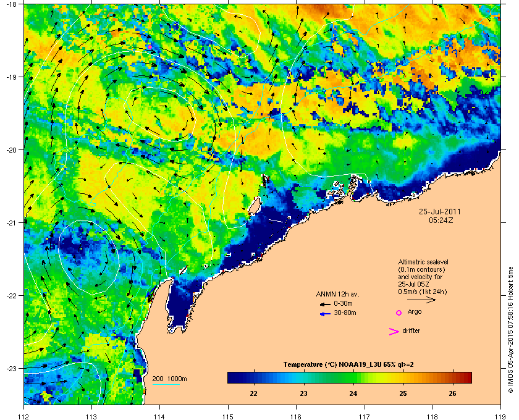Click the latitude label -20
This screenshot has width=519, height=420.
(11, 149)
